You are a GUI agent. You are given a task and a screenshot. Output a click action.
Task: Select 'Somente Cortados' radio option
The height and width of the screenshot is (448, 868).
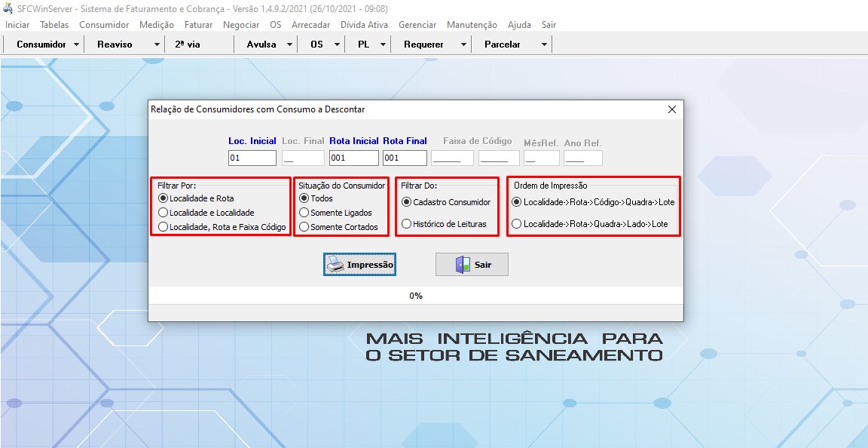[x=304, y=227]
